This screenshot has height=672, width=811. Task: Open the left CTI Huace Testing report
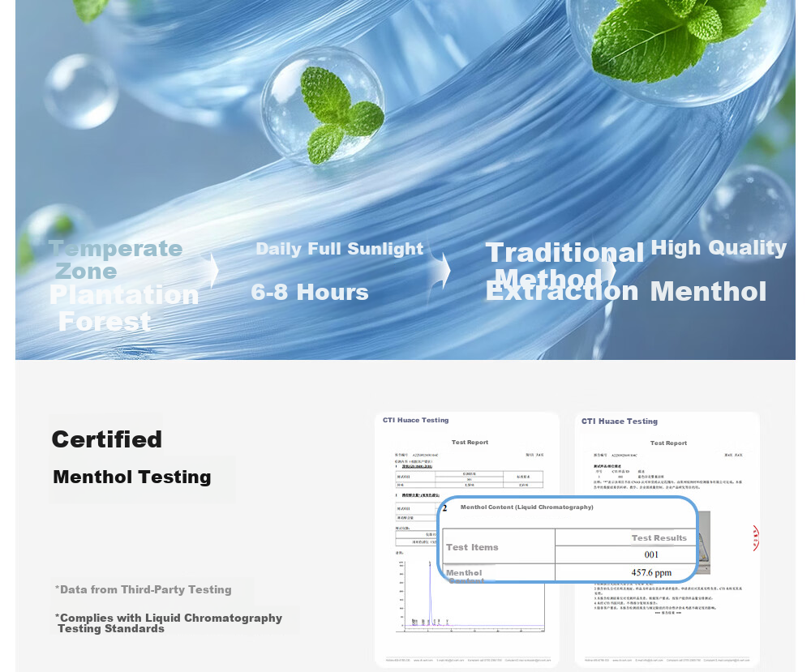[467, 539]
